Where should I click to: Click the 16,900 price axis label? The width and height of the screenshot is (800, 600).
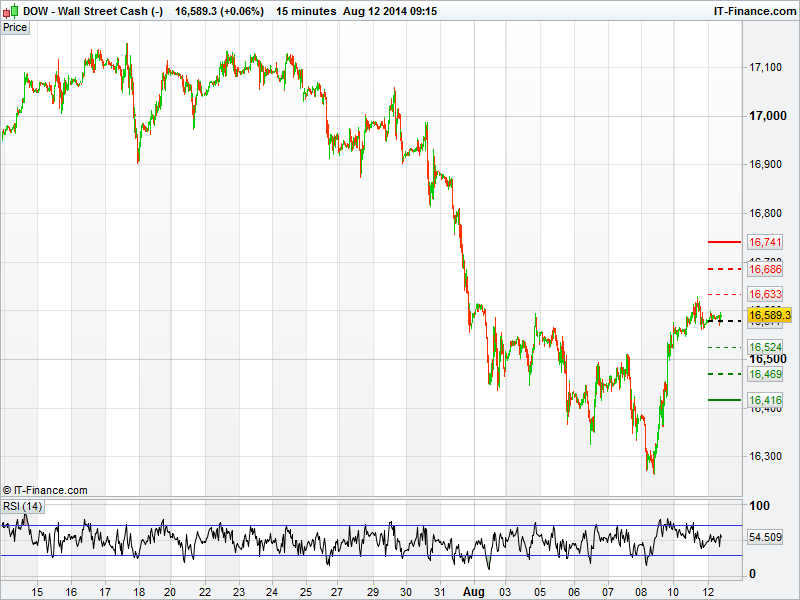point(765,164)
